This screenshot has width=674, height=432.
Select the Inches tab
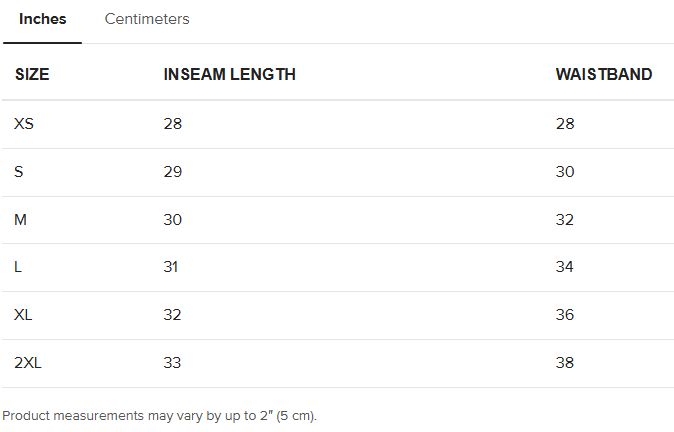click(x=43, y=19)
